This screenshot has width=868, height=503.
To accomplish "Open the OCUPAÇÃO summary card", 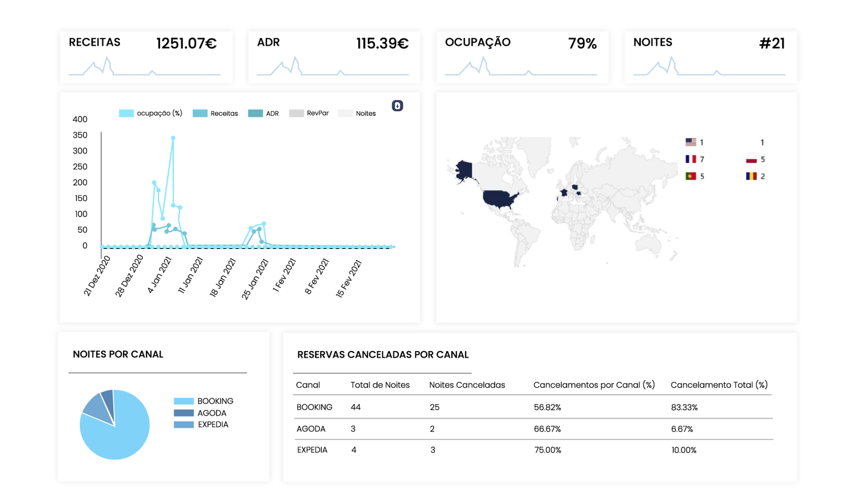I will (522, 57).
